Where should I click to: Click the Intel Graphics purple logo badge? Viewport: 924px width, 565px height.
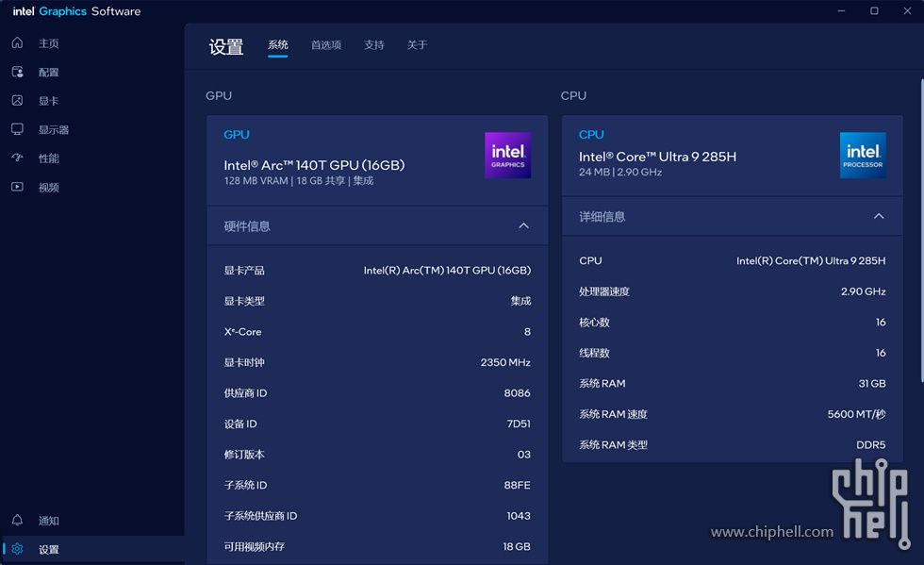pos(507,155)
